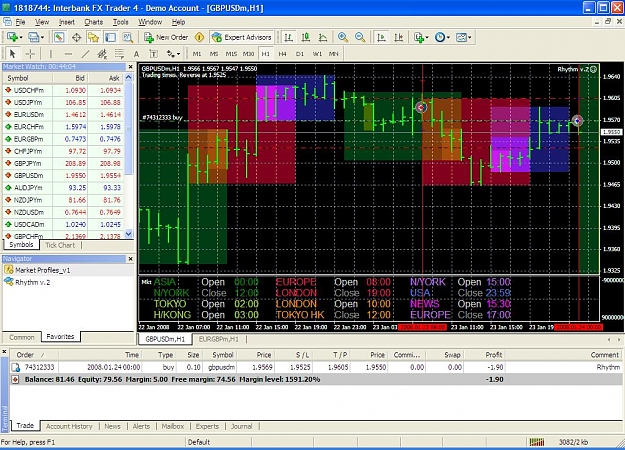Select the Trendline tool
625x450 pixels.
pos(85,53)
